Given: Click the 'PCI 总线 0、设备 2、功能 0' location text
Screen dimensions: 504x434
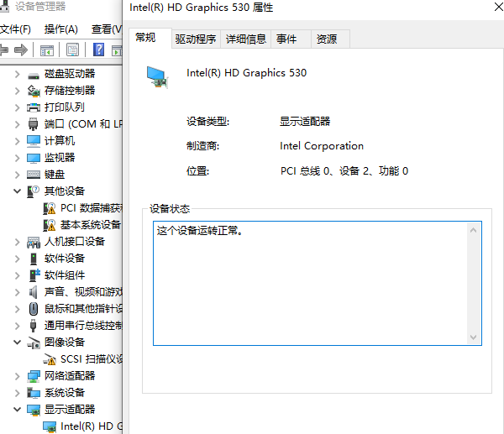Looking at the screenshot, I should tap(344, 171).
